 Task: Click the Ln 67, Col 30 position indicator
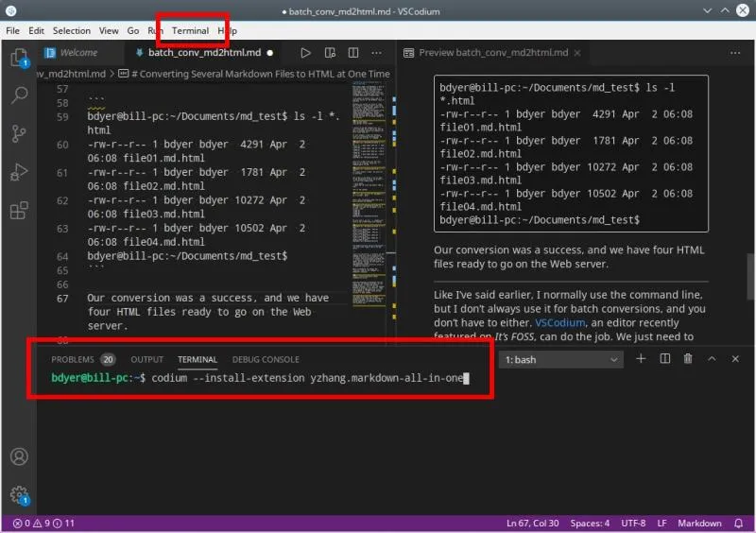[x=532, y=524]
